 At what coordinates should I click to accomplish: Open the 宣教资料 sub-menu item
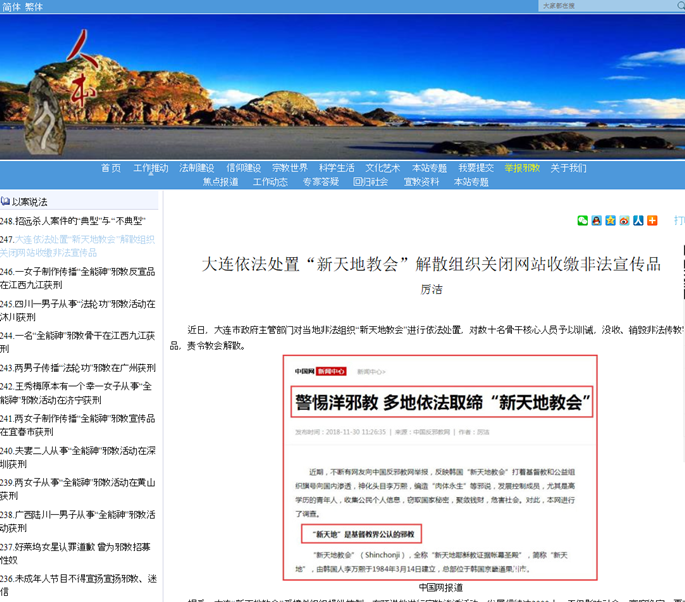point(421,182)
